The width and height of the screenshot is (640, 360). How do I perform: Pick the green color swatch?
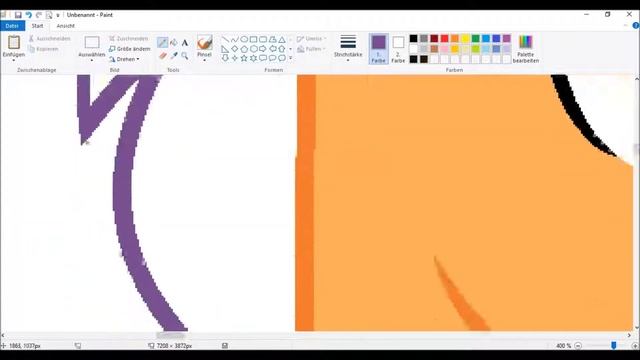point(476,38)
